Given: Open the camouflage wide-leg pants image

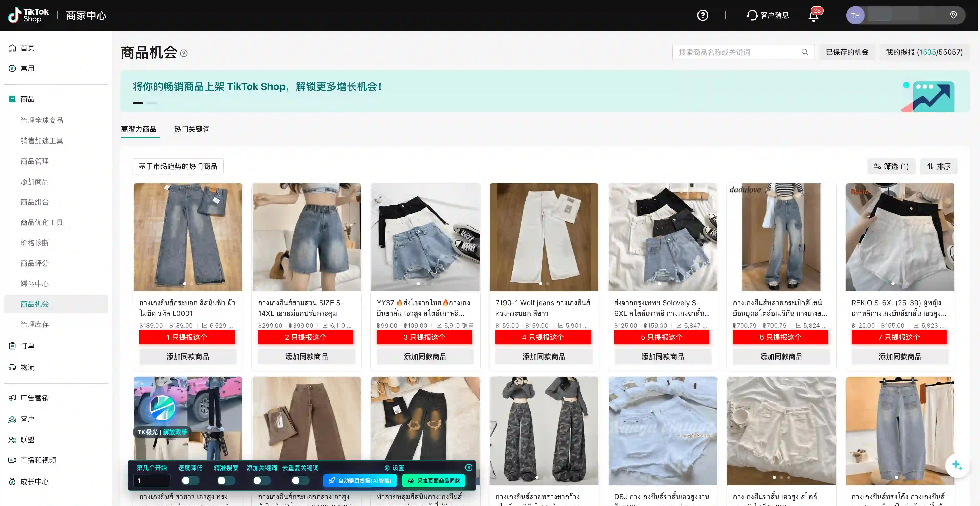Looking at the screenshot, I should point(544,431).
